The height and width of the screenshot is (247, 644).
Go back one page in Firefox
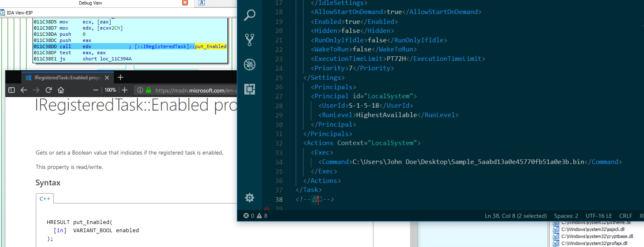24,90
